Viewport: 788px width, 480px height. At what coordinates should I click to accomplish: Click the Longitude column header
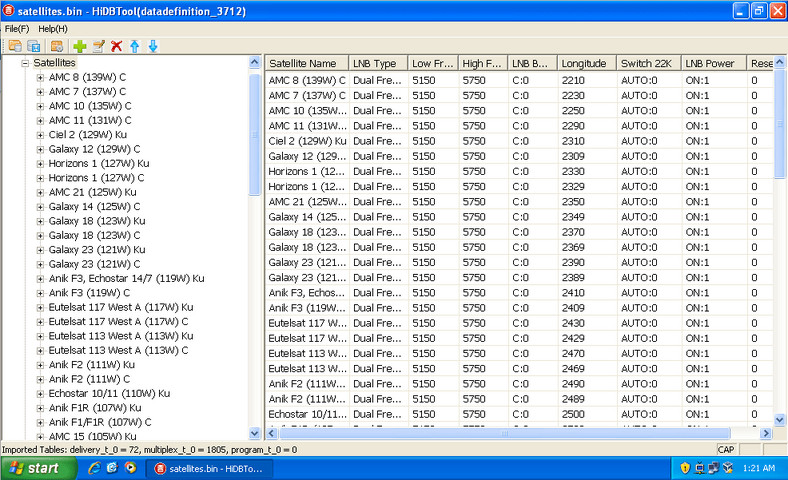[587, 63]
